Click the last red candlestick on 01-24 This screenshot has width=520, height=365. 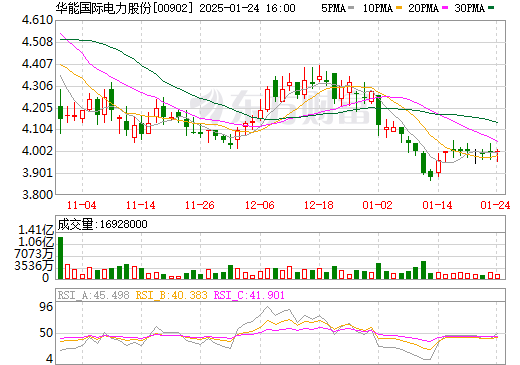pyautogui.click(x=498, y=155)
